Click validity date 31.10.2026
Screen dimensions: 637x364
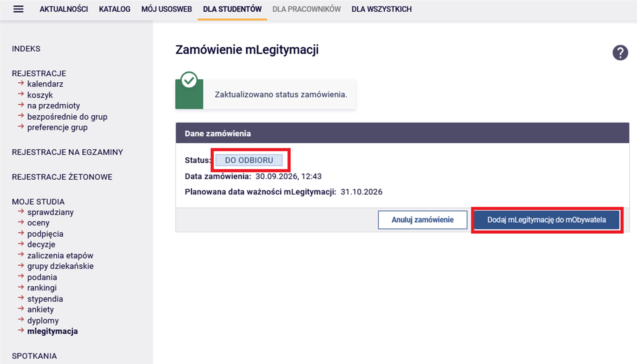coord(361,192)
